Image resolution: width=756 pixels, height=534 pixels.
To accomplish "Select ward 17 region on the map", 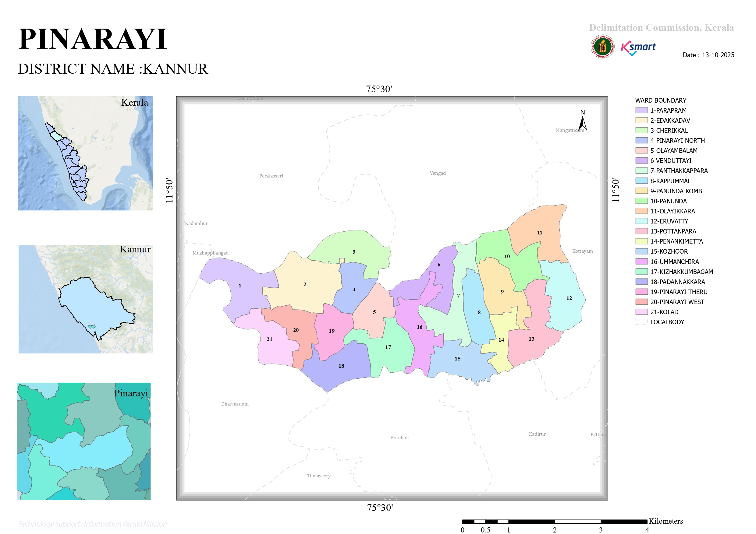I will pyautogui.click(x=388, y=347).
